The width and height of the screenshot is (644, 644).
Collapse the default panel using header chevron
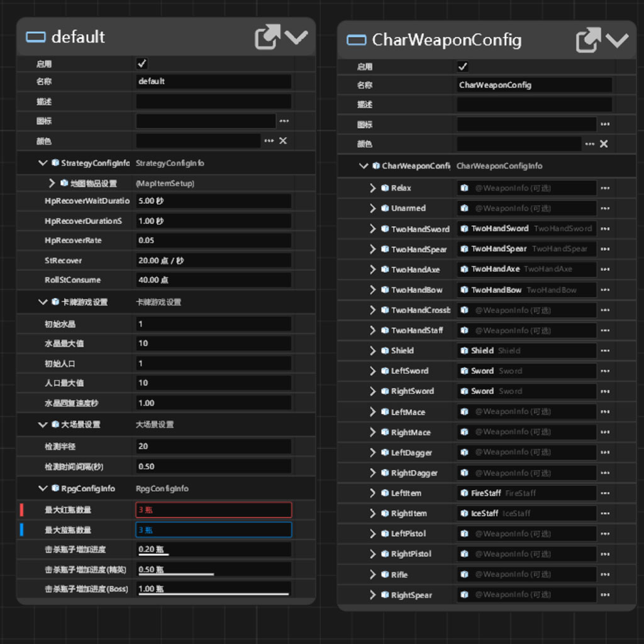pyautogui.click(x=296, y=37)
